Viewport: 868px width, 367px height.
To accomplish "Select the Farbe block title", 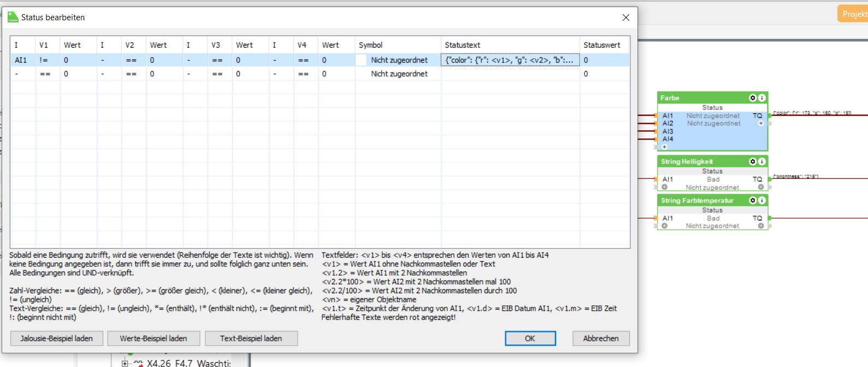I will 670,98.
